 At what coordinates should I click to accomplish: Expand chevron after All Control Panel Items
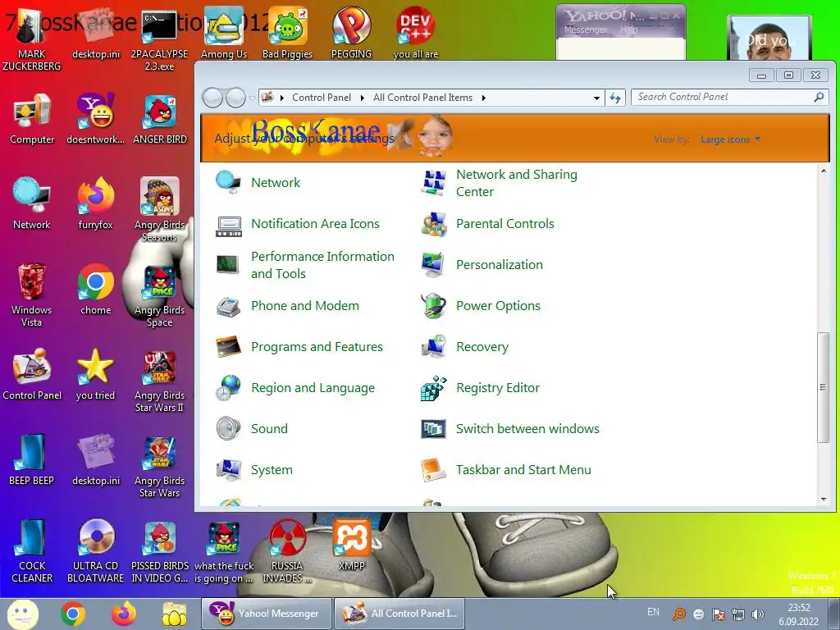coord(483,98)
